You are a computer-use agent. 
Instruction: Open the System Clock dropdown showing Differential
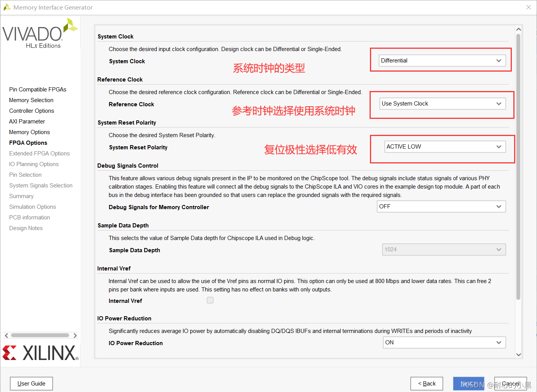point(442,61)
